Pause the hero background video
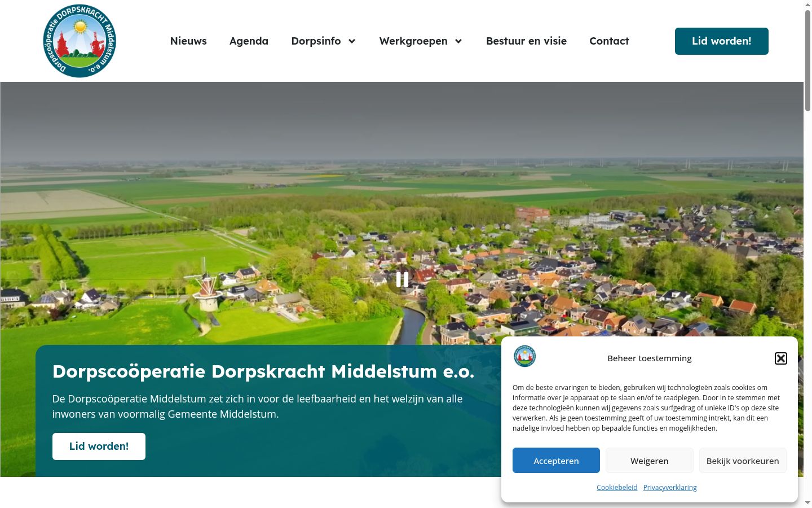Image resolution: width=812 pixels, height=508 pixels. [x=402, y=279]
